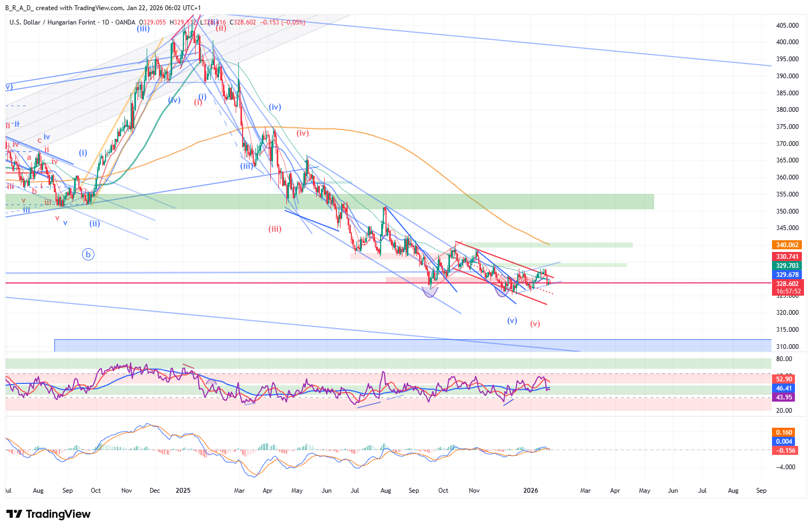This screenshot has width=812, height=530.
Task: Click the 400.000 level on price axis
Action: (x=787, y=42)
